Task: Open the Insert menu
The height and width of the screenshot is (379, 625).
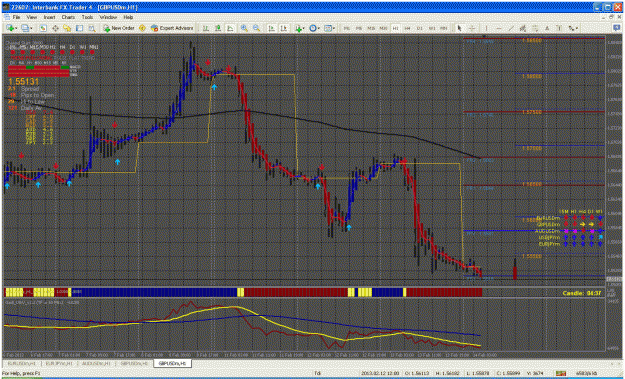Action: [x=49, y=18]
